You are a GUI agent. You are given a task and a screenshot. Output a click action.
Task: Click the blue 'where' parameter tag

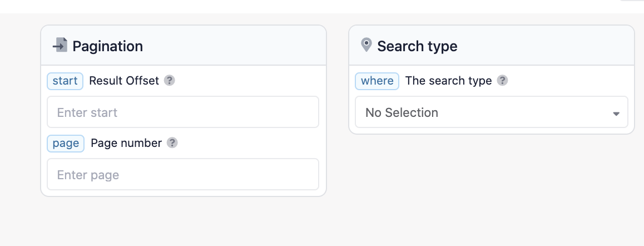(x=377, y=81)
